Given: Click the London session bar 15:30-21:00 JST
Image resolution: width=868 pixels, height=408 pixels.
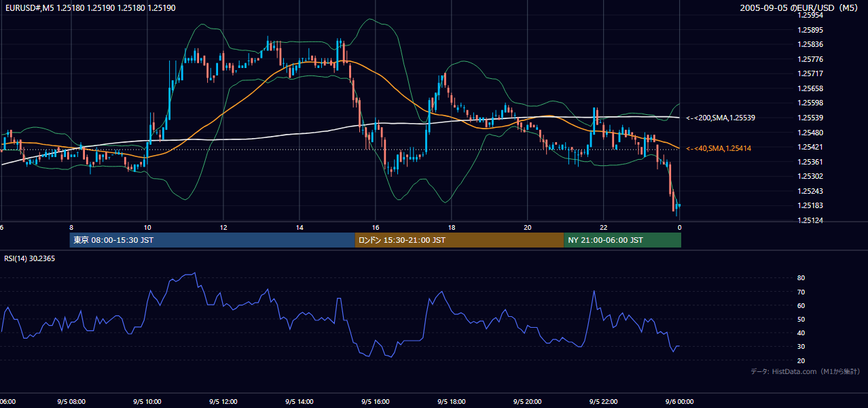Looking at the screenshot, I should [x=459, y=240].
